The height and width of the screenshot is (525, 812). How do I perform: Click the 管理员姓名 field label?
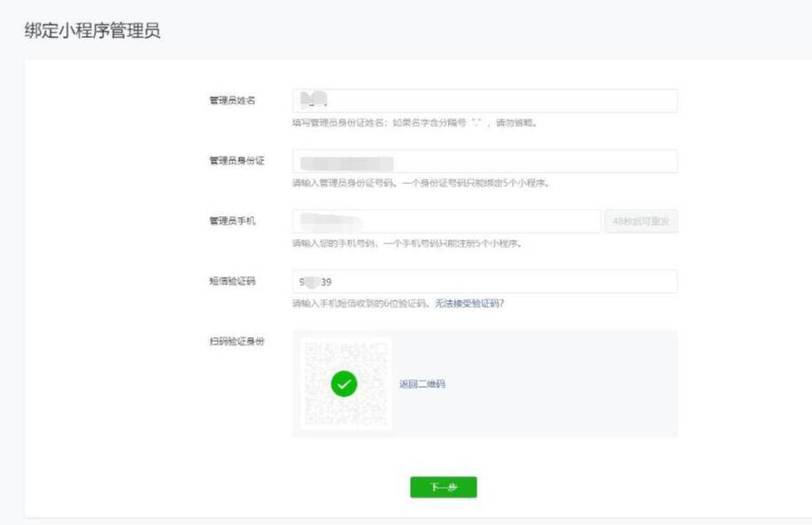pyautogui.click(x=232, y=100)
